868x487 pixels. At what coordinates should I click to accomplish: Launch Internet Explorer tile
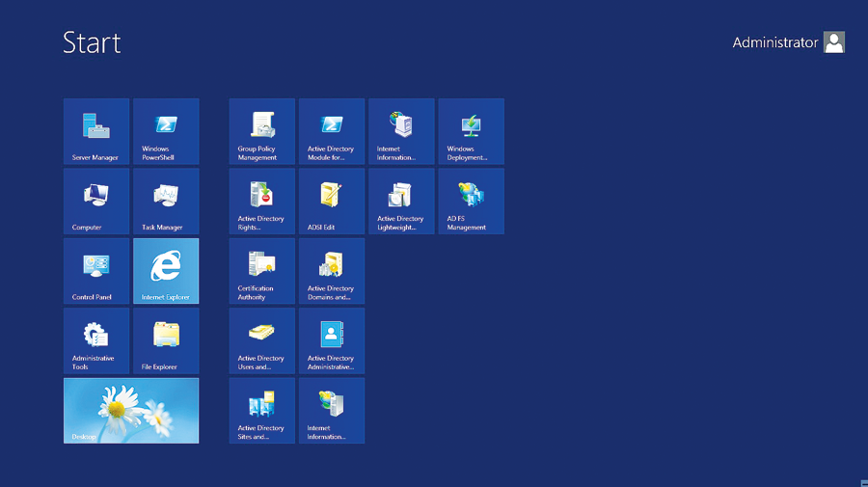(x=166, y=271)
